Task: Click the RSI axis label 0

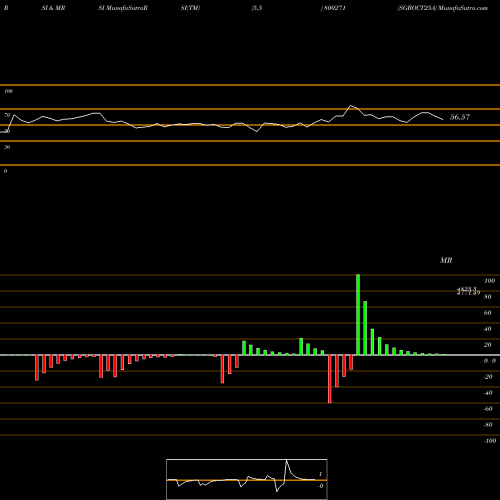Action: click(x=5, y=171)
